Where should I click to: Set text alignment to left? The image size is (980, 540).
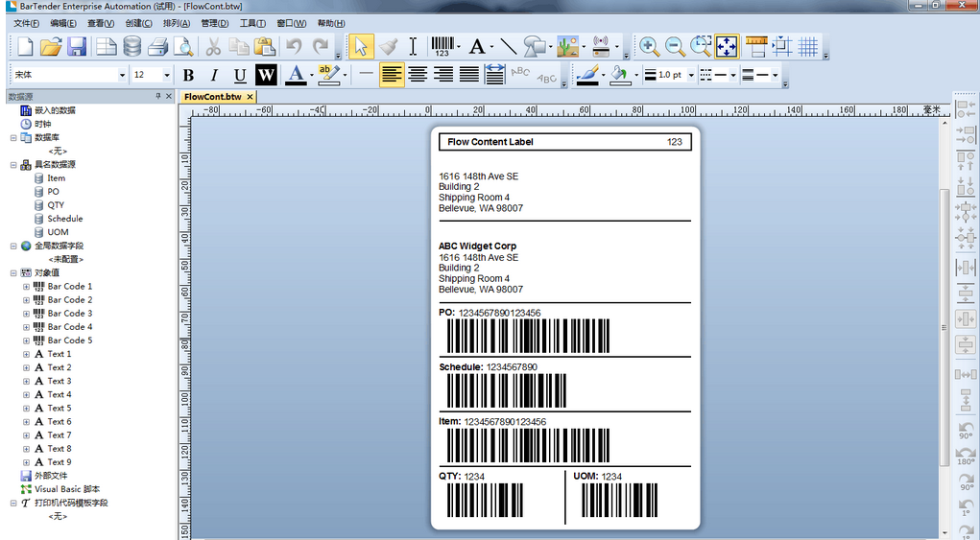tap(392, 75)
